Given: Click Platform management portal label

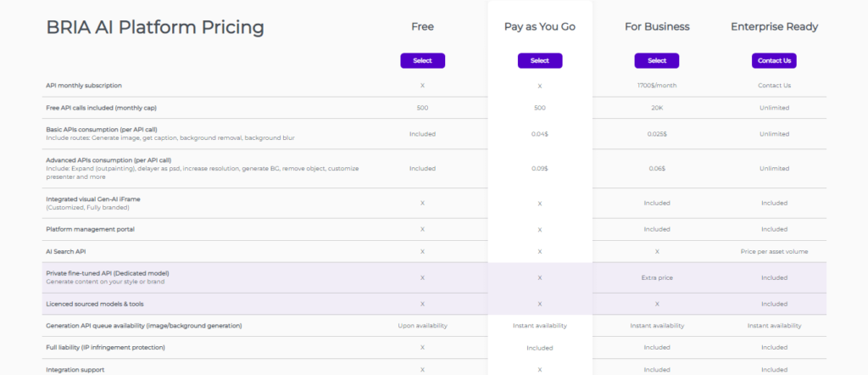Looking at the screenshot, I should click(90, 229).
